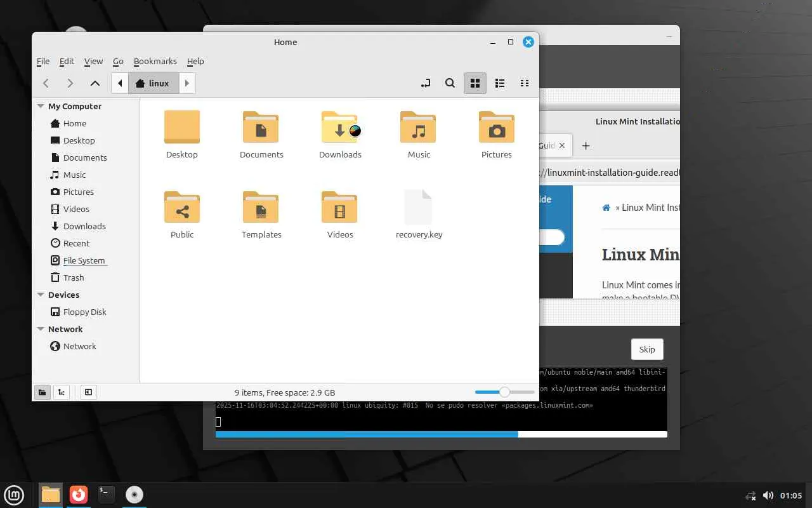Select the Pictures folder icon in the file pane
The width and height of the screenshot is (812, 508).
point(497,127)
